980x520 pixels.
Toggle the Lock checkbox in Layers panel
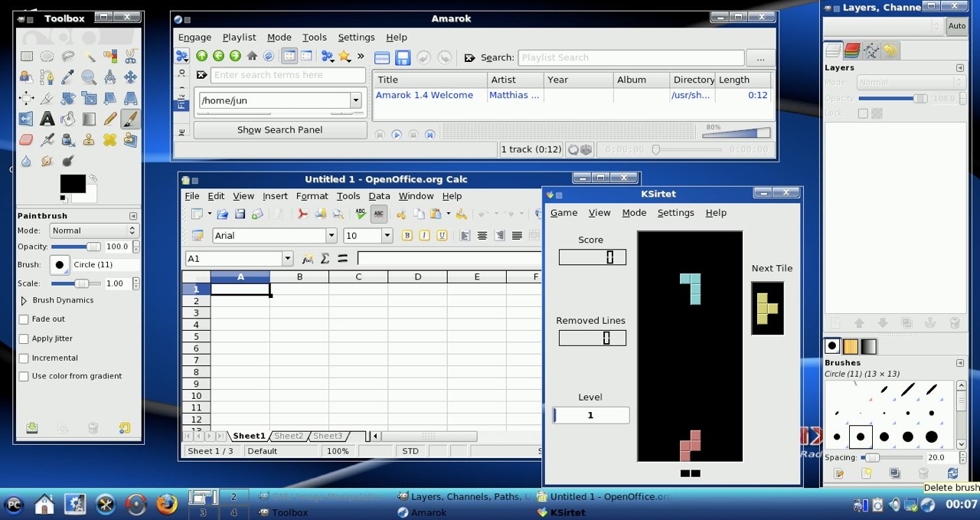click(863, 113)
